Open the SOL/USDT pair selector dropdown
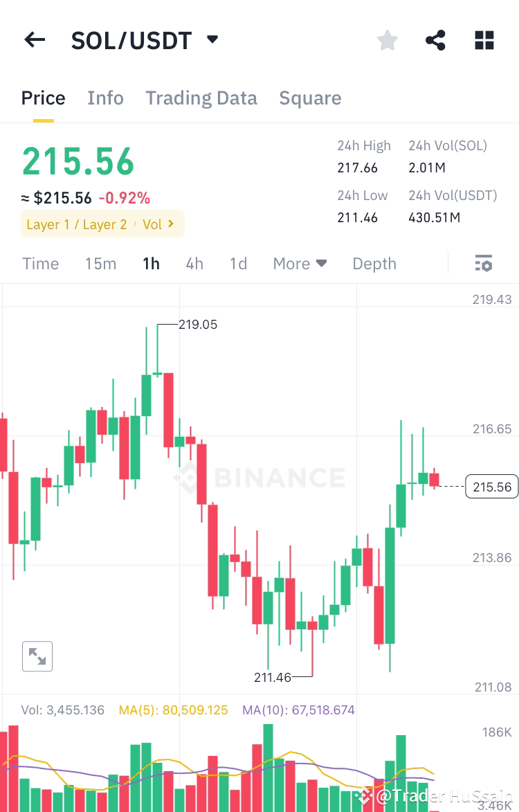519x812 pixels. pos(212,39)
